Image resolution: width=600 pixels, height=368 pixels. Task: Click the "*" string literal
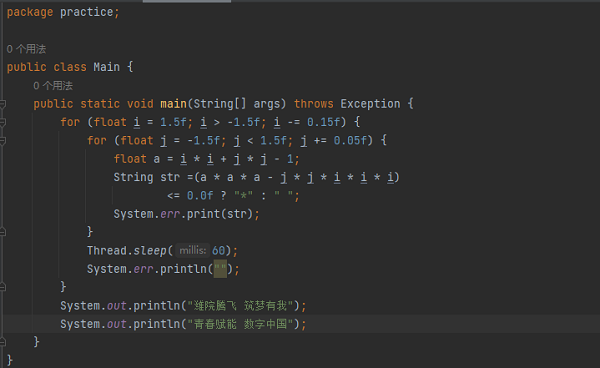point(243,195)
